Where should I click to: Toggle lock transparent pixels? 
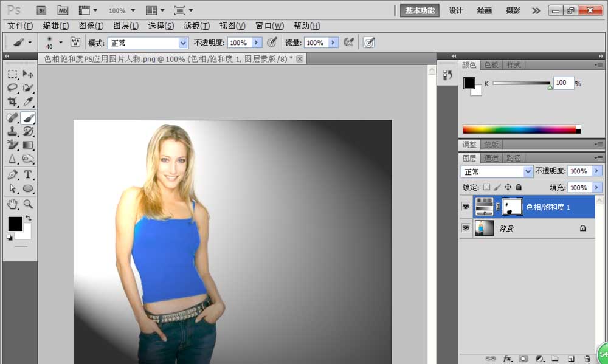[x=486, y=187]
